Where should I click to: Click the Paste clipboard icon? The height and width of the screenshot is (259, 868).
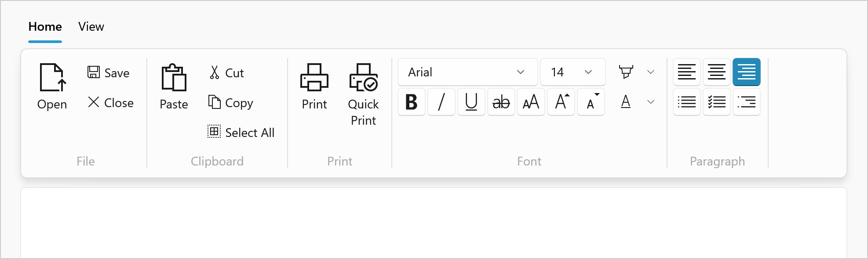[174, 78]
